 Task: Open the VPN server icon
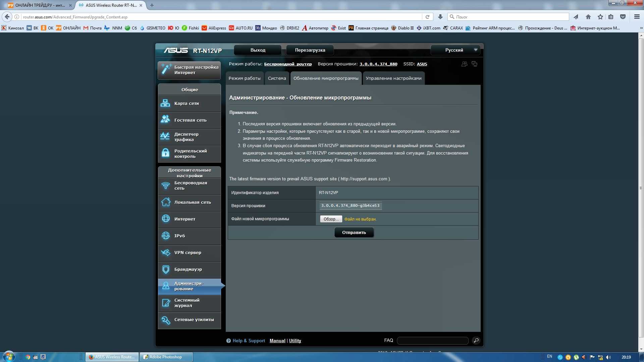tap(166, 252)
